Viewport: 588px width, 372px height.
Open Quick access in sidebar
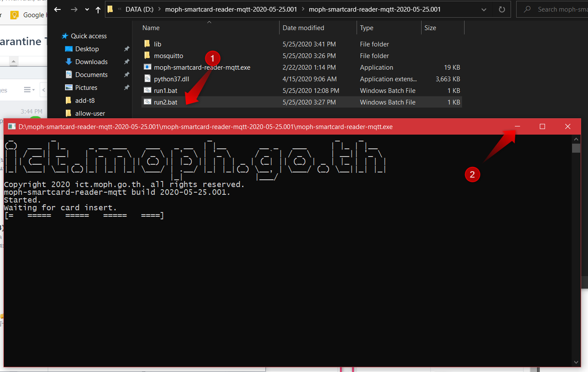click(x=89, y=36)
